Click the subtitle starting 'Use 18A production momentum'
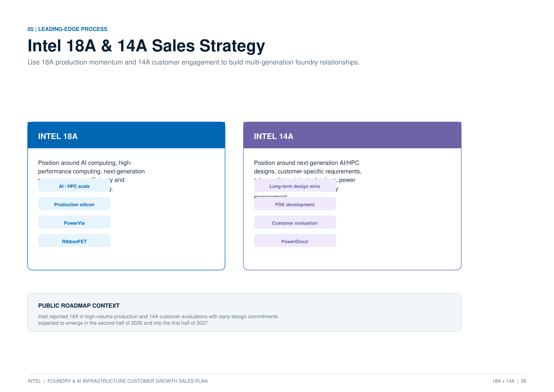The image size is (554, 392). click(x=193, y=62)
